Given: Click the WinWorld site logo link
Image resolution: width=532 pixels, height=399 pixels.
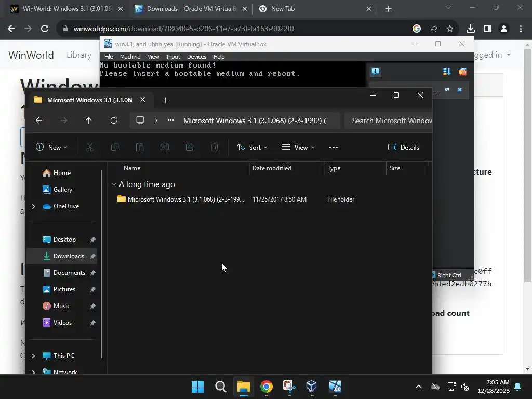Looking at the screenshot, I should 31,55.
